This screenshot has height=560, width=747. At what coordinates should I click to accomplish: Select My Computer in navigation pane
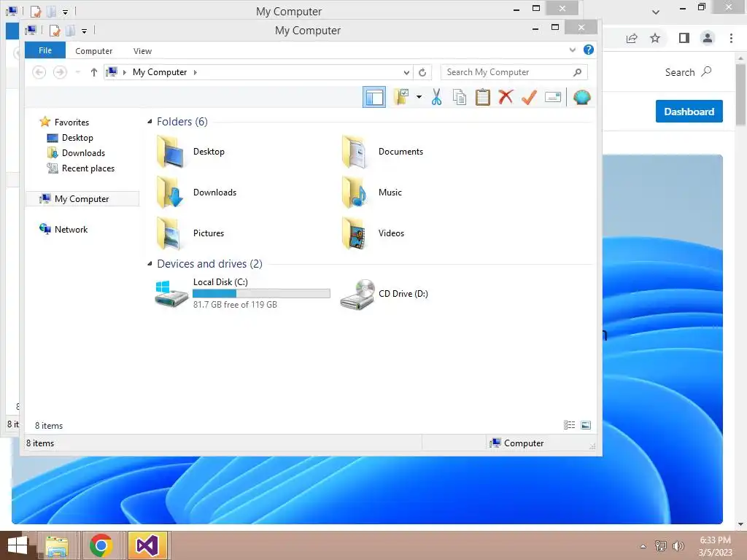(x=82, y=199)
